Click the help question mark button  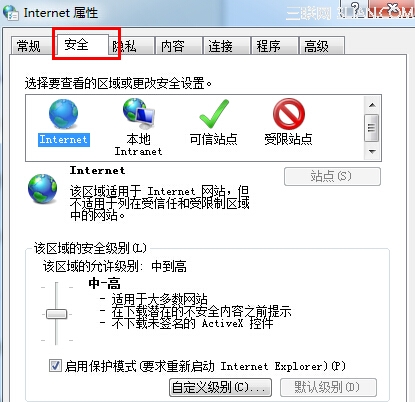pyautogui.click(x=355, y=9)
